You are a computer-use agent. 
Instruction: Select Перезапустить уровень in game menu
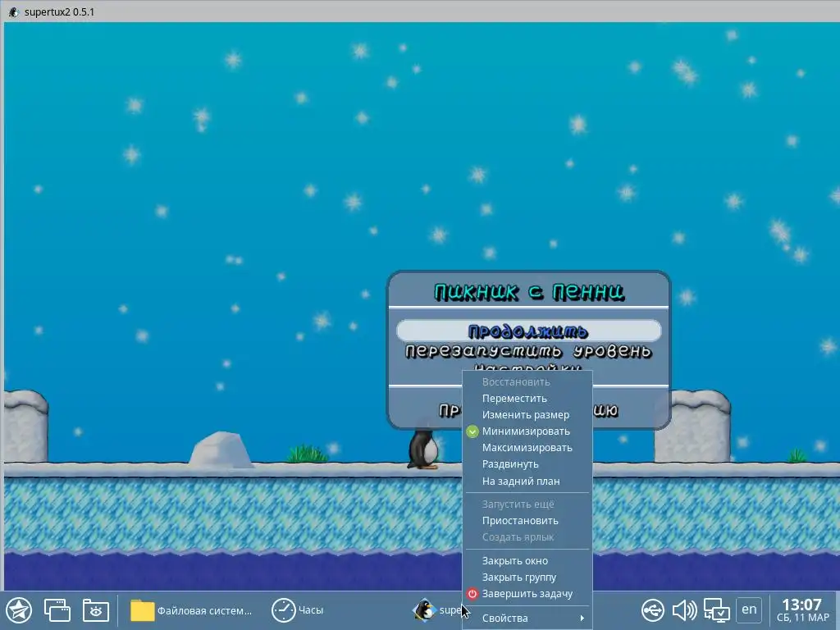[529, 351]
